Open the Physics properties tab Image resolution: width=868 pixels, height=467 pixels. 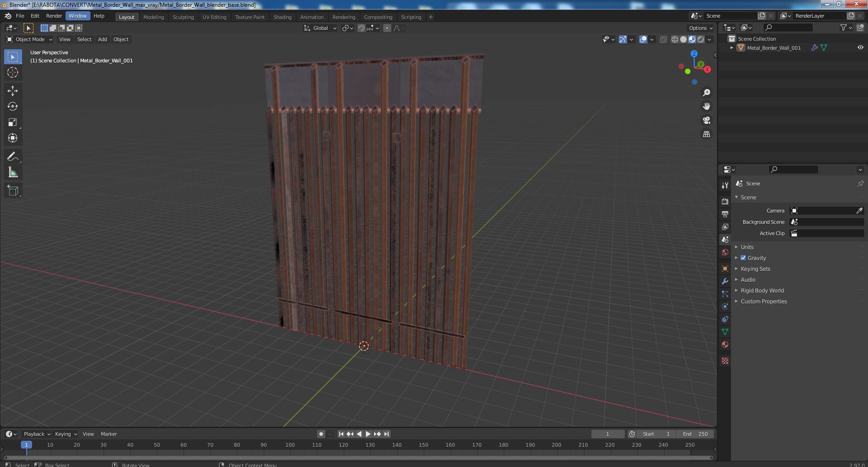(x=725, y=307)
